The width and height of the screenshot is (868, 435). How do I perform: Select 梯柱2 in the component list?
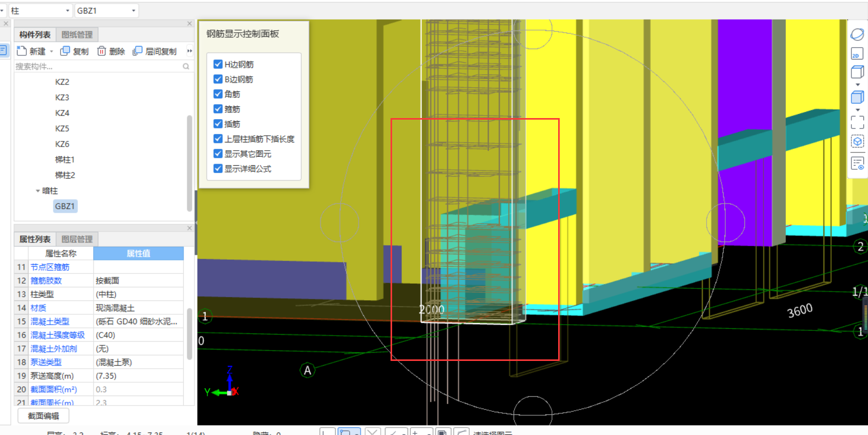coord(65,175)
